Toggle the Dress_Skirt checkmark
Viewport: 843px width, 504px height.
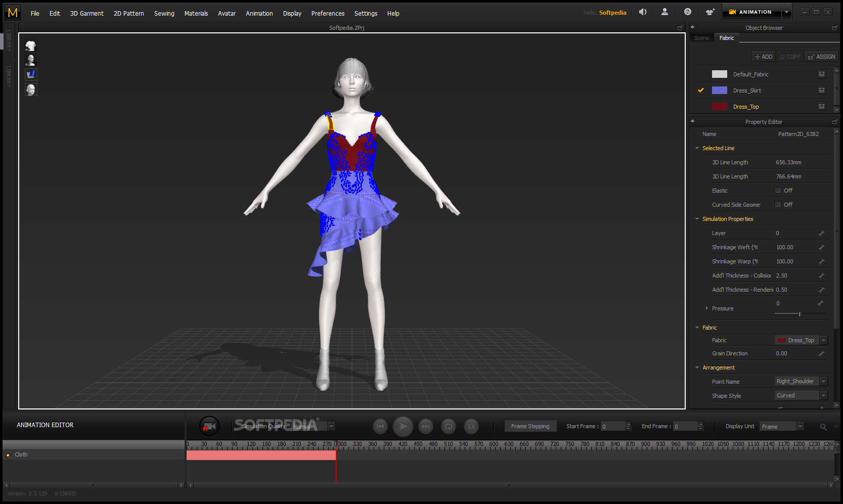coord(701,90)
